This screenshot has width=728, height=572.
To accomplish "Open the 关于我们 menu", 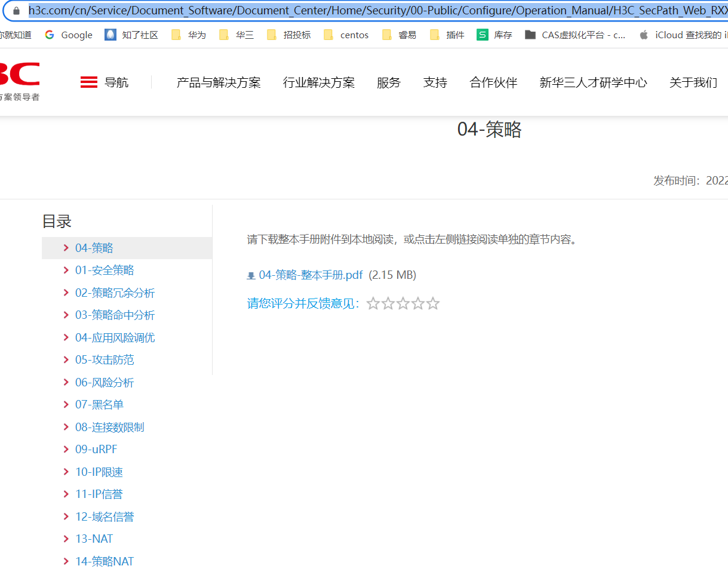I will coord(693,82).
